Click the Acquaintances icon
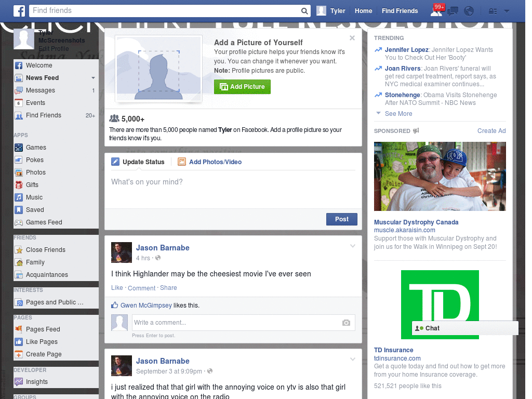 [x=19, y=275]
